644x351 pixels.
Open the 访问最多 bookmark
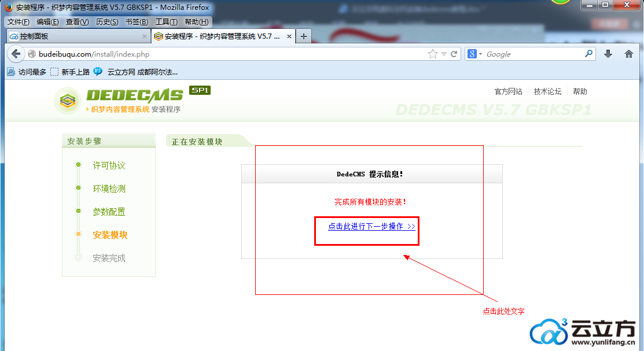pos(27,72)
